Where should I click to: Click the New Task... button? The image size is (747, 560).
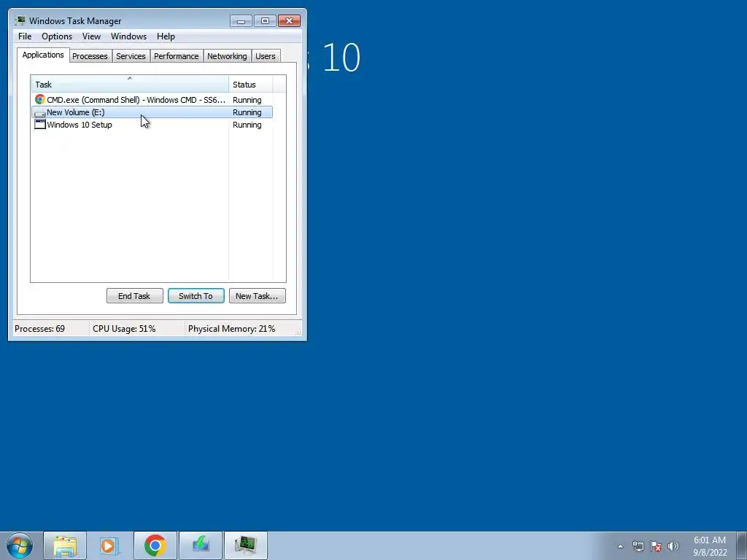point(257,296)
